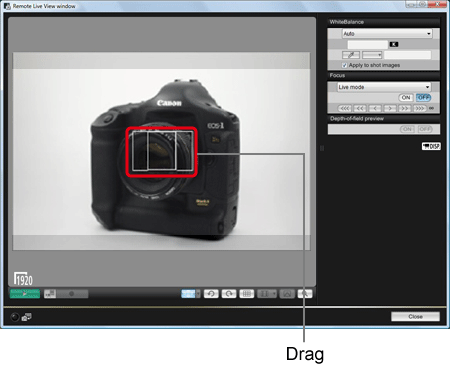The height and width of the screenshot is (366, 450).
Task: Toggle Apply to shot images checkbox
Action: point(345,65)
